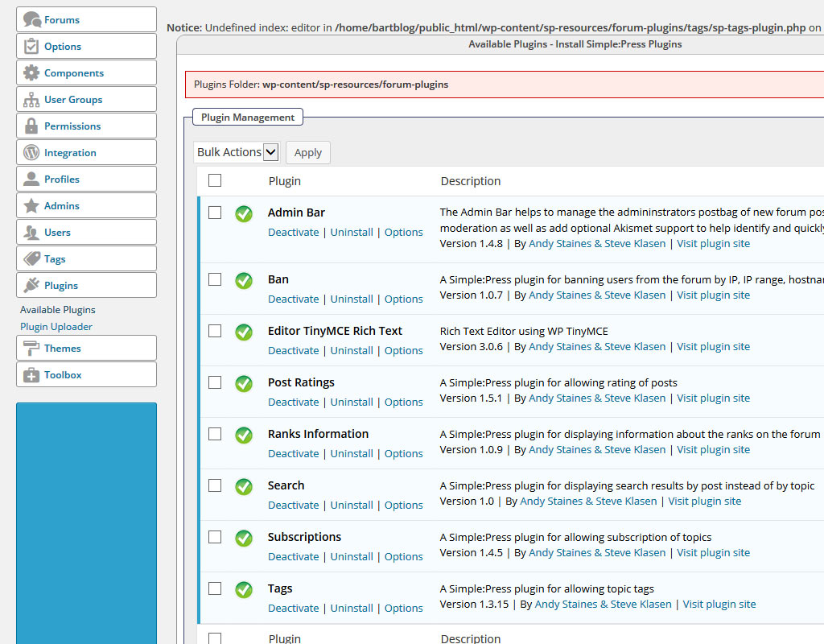Image resolution: width=824 pixels, height=644 pixels.
Task: Open the Forums menu label
Action: 62,20
